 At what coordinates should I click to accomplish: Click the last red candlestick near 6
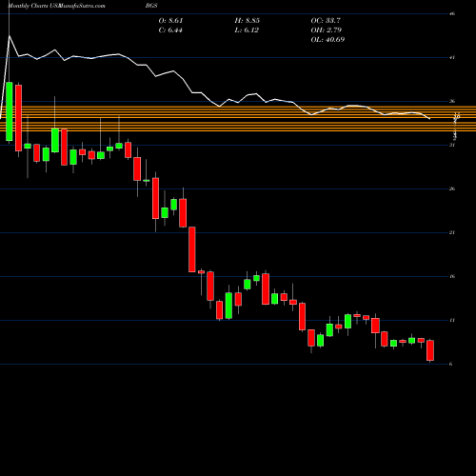pos(430,350)
